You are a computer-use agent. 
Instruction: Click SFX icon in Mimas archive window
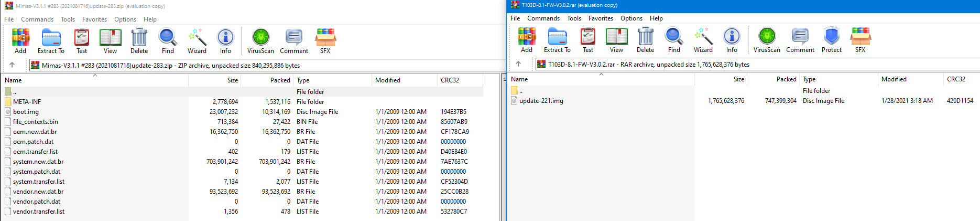325,41
